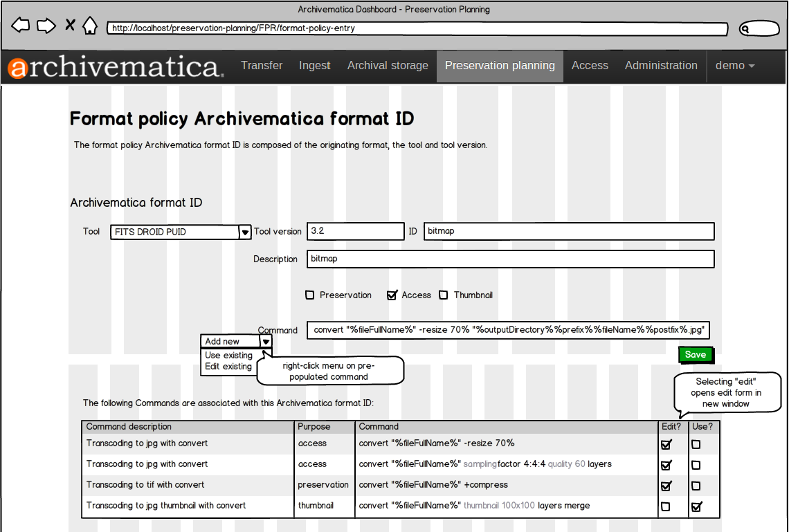Click the browser home icon
This screenshot has height=532, width=789.
point(90,26)
